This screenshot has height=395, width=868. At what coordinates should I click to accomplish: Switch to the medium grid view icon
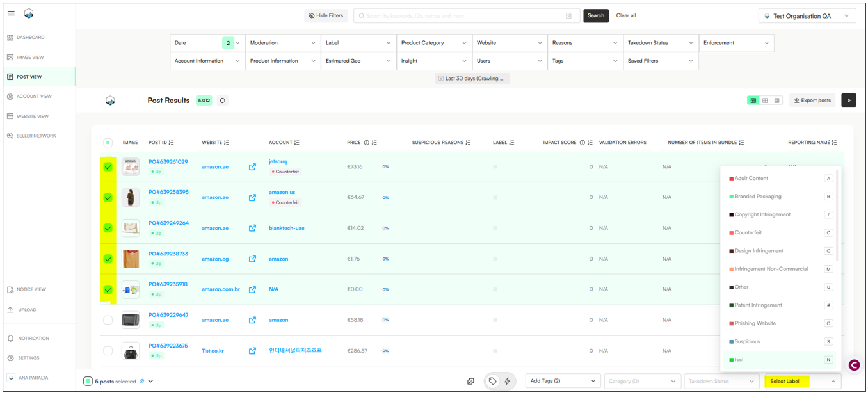(765, 101)
